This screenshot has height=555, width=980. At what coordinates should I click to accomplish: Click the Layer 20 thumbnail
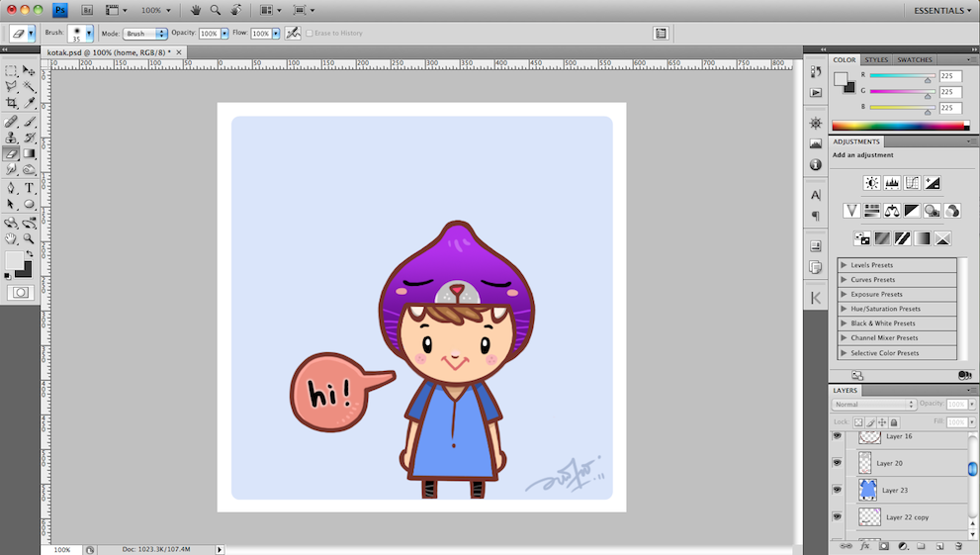coord(864,463)
